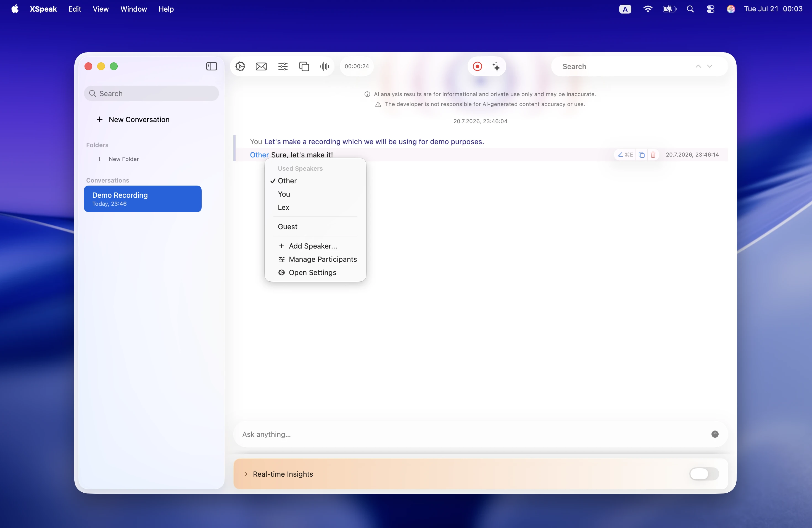812x528 pixels.
Task: Open the Apple menu
Action: click(x=15, y=9)
